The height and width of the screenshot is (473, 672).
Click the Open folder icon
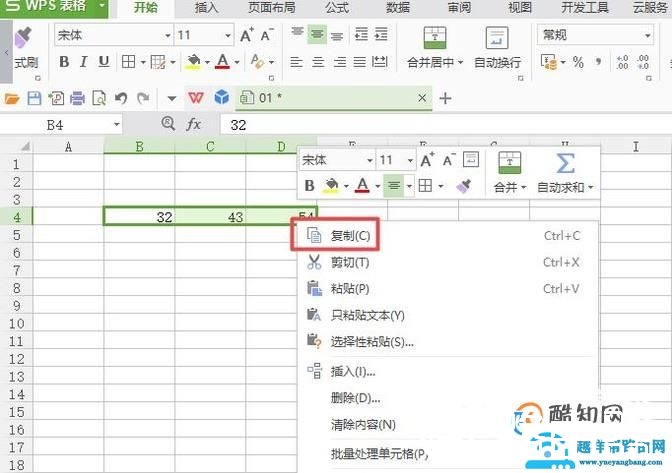[x=12, y=99]
